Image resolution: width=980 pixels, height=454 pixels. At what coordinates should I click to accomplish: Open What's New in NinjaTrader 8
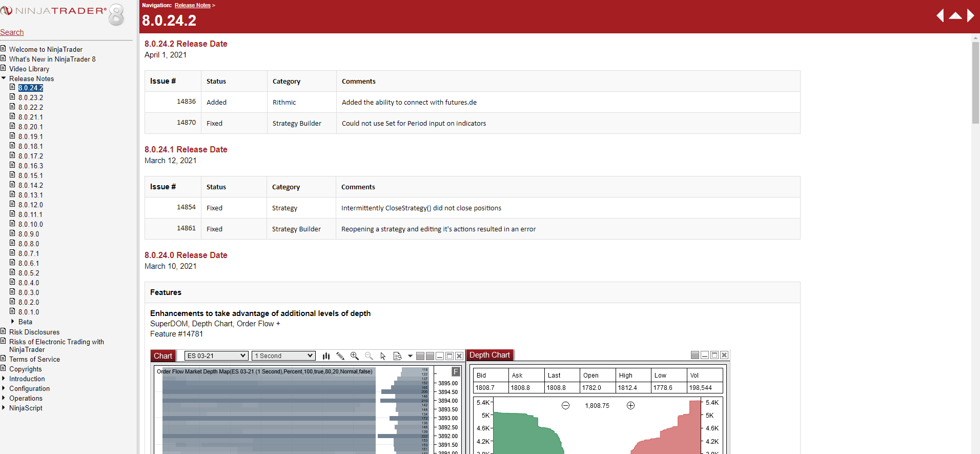click(52, 59)
